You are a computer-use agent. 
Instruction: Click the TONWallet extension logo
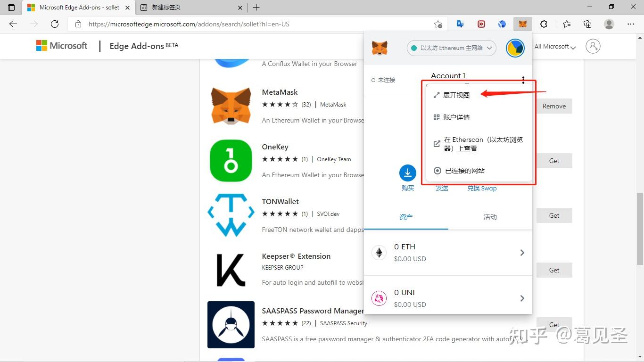click(x=231, y=215)
